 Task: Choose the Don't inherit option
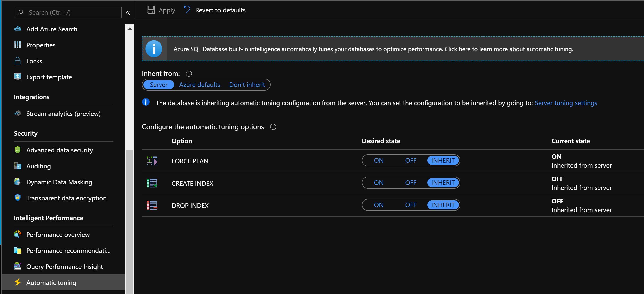(247, 85)
